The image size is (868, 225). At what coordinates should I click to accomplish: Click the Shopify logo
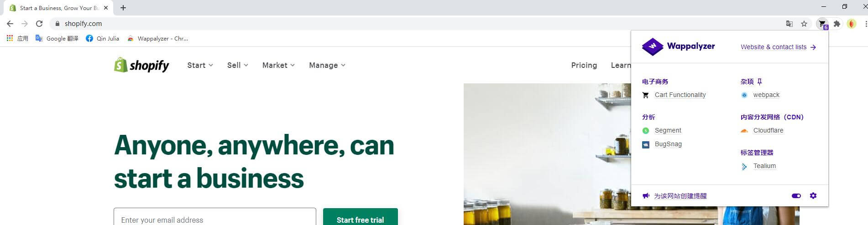point(141,65)
